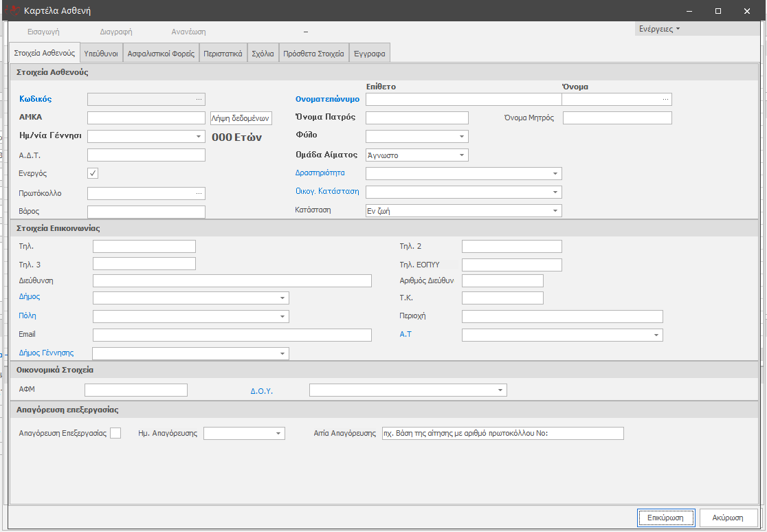Click the ellipsis button in Πρωτόκολλο field
This screenshot has width=767, height=532.
[199, 193]
